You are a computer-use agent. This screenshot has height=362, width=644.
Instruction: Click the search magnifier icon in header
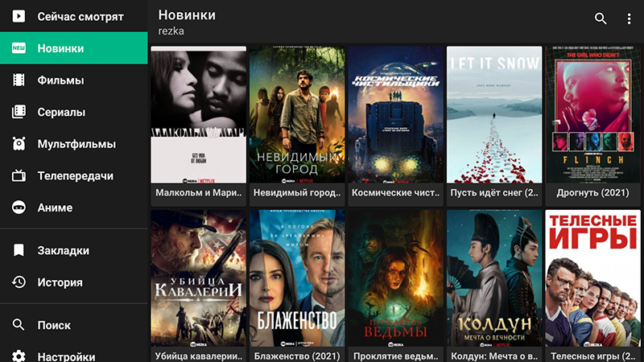(x=601, y=19)
